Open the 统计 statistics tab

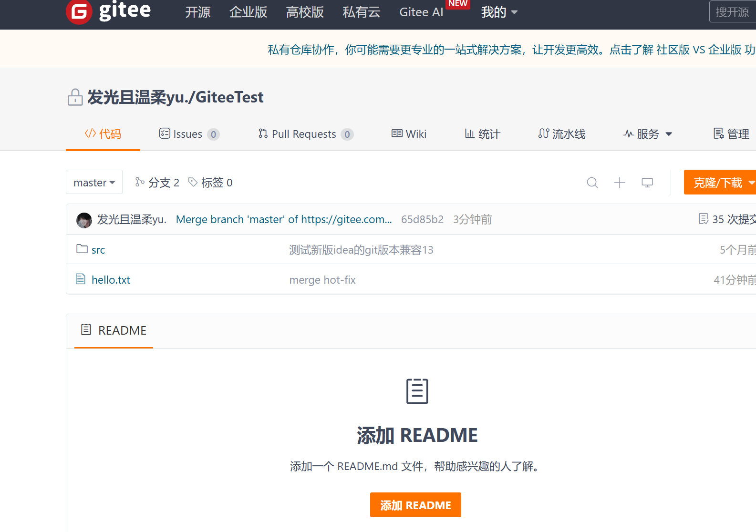tap(482, 134)
